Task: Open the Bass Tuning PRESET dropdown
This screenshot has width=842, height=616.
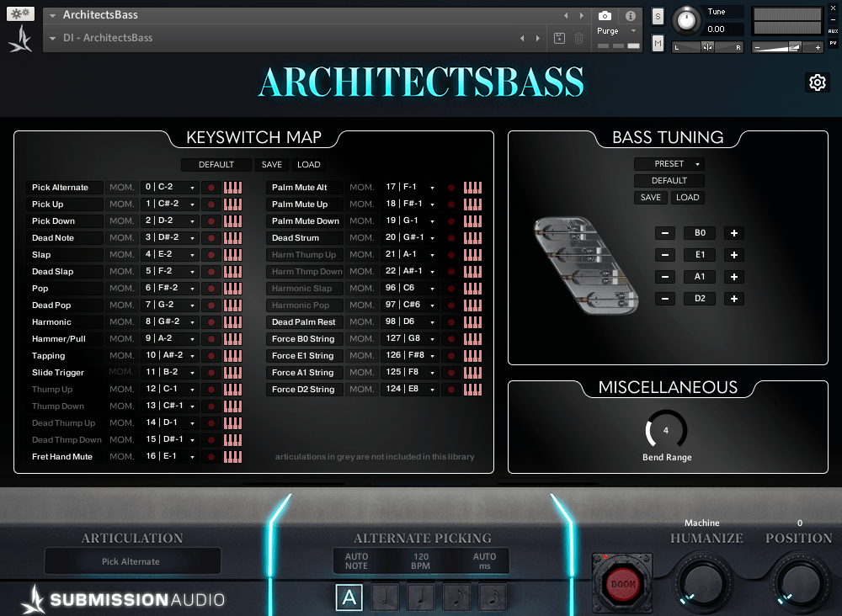Action: click(x=669, y=164)
